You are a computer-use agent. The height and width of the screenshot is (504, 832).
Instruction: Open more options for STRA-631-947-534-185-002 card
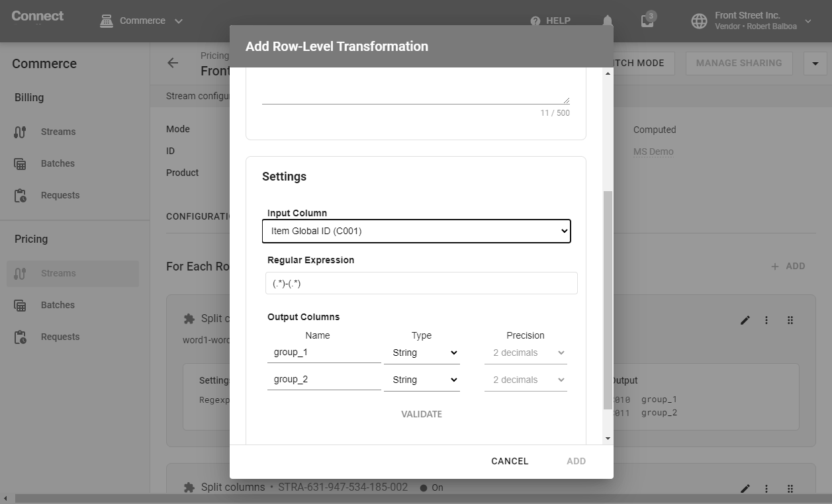[766, 489]
